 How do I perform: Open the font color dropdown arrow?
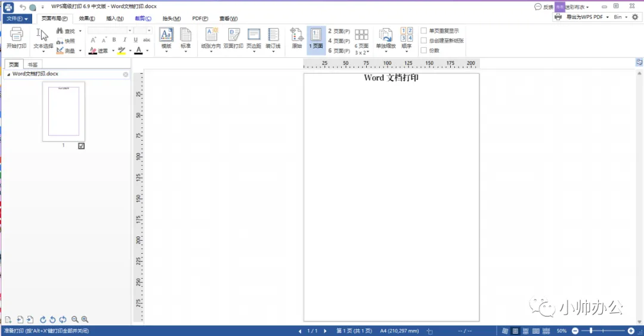pyautogui.click(x=147, y=51)
